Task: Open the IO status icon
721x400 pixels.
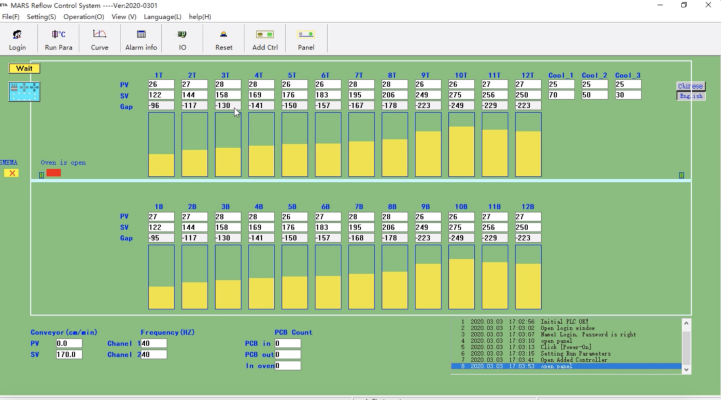Action: pyautogui.click(x=182, y=39)
